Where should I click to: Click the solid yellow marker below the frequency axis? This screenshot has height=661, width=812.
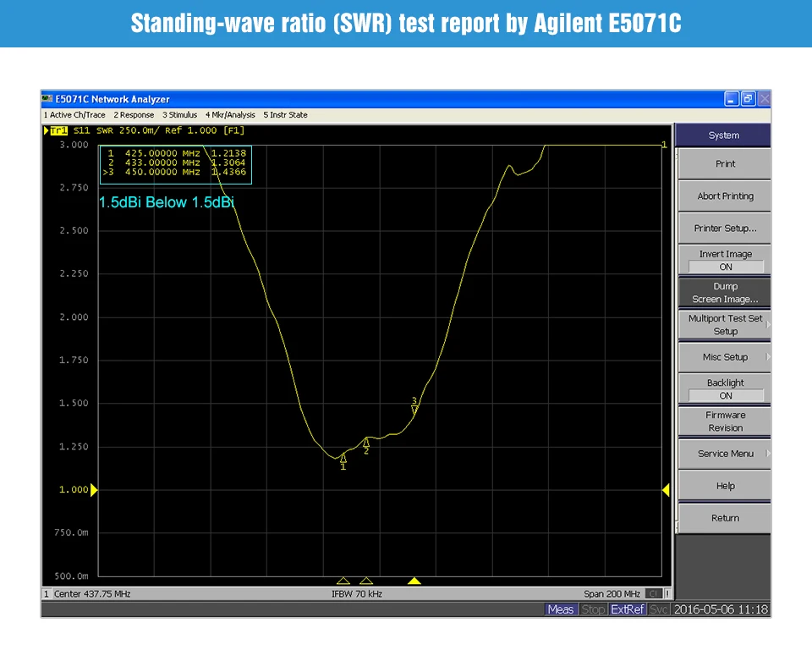[414, 581]
